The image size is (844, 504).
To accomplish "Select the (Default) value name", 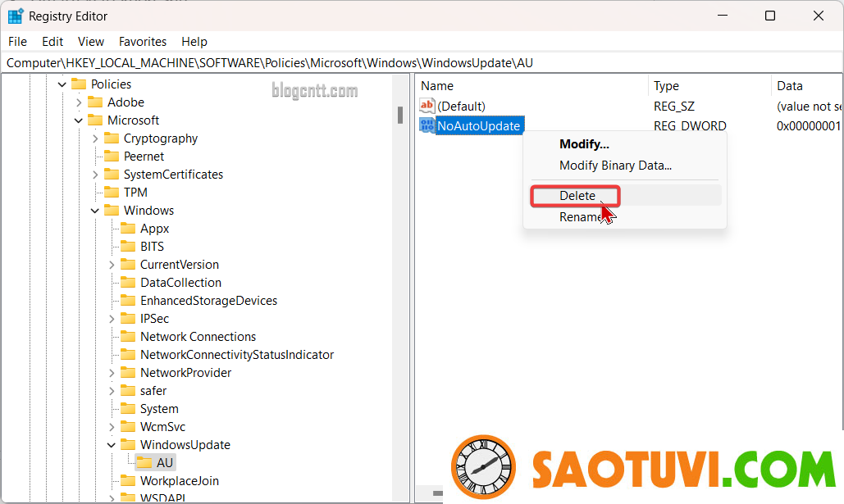I will point(461,106).
